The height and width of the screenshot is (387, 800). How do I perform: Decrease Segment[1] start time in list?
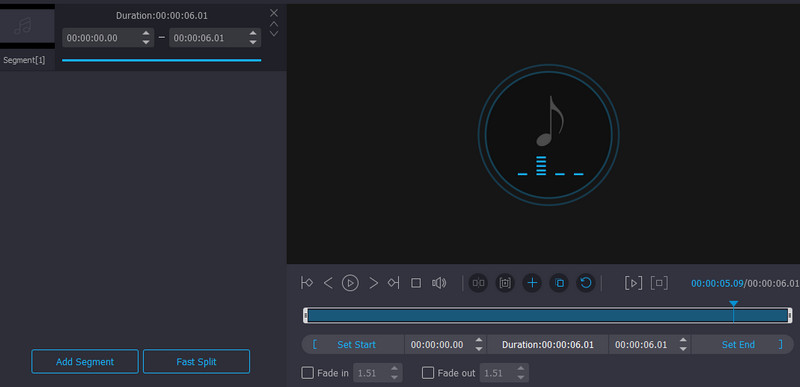(x=146, y=42)
